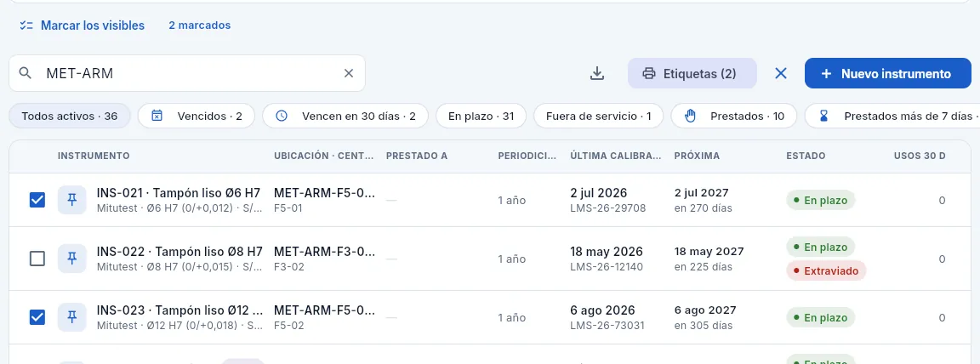Sort by INSTRUMENTO column header
This screenshot has height=364, width=980.
[x=94, y=156]
